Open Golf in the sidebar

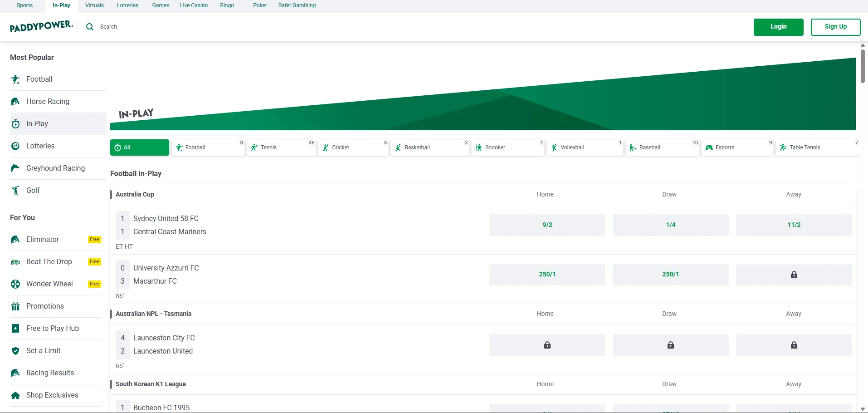click(58, 191)
